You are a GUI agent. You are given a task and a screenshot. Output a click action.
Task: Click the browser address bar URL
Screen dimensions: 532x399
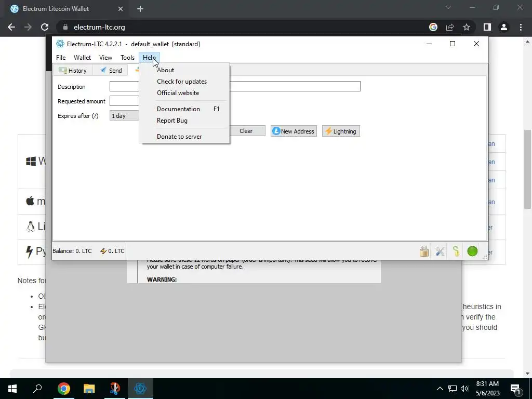tap(99, 27)
